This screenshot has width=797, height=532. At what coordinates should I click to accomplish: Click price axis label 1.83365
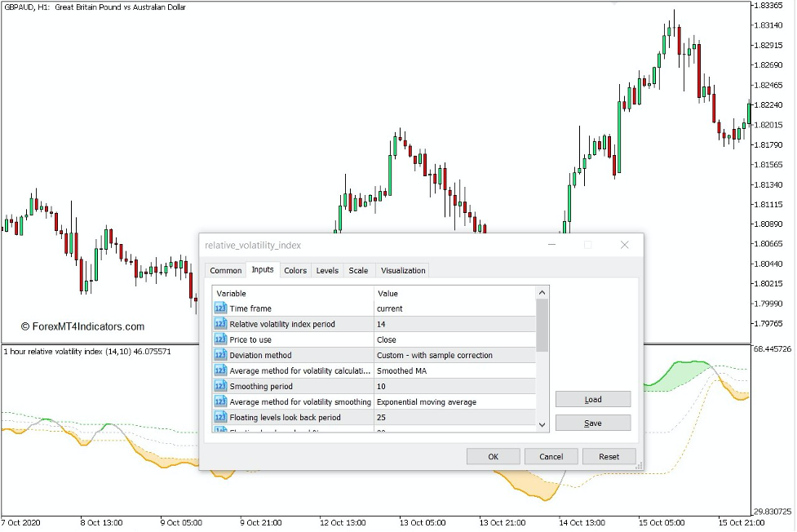pos(768,5)
